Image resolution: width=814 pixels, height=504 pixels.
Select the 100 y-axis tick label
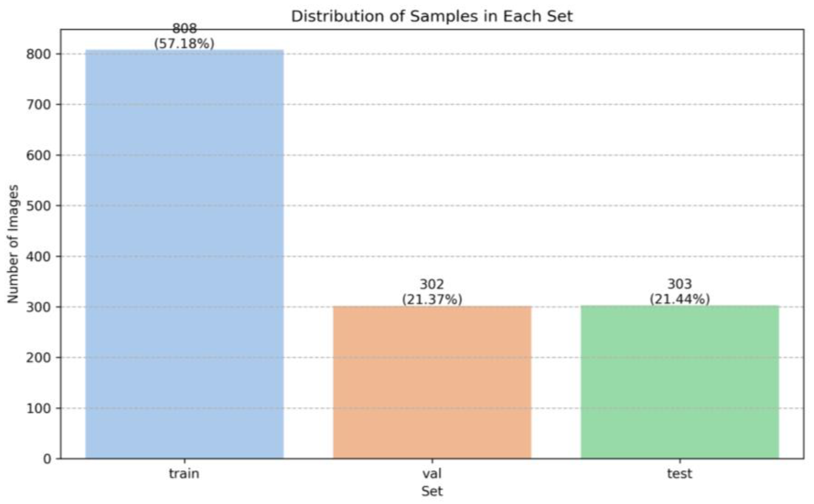point(39,408)
